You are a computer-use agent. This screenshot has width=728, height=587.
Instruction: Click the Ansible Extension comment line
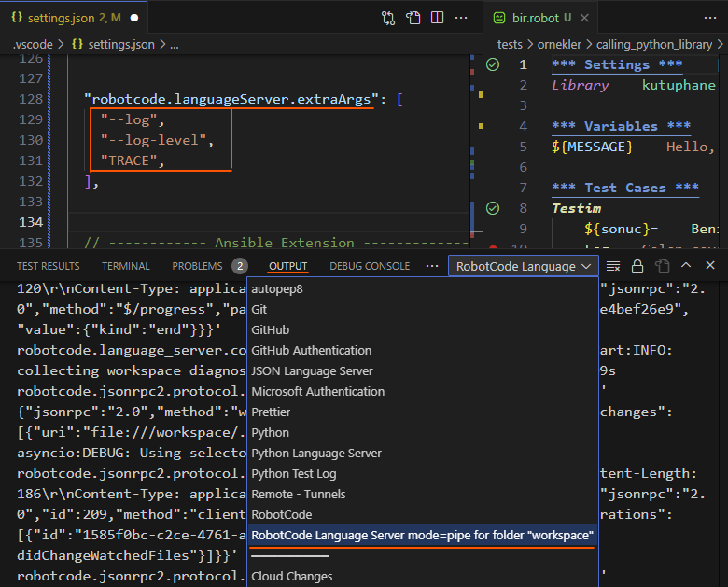pyautogui.click(x=276, y=243)
